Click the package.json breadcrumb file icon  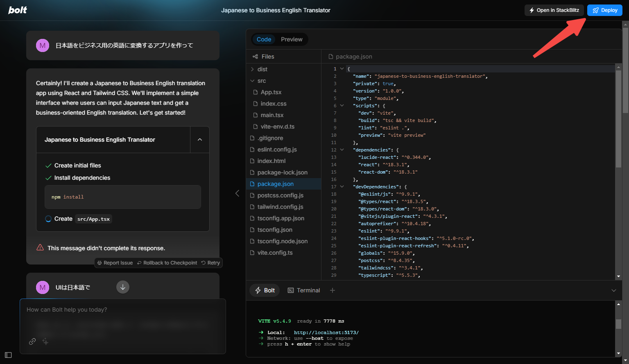click(x=331, y=57)
